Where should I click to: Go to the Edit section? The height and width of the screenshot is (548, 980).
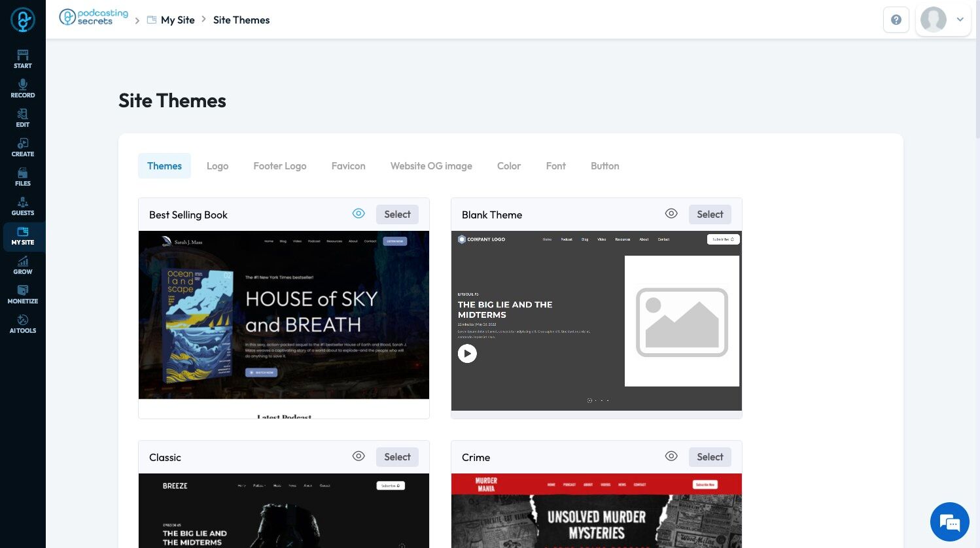tap(23, 118)
